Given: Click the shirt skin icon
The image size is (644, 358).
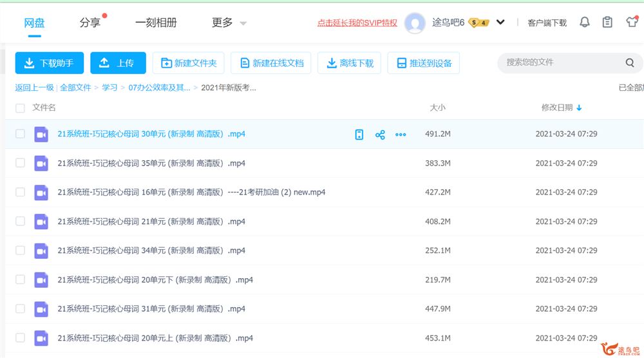Looking at the screenshot, I should point(632,22).
